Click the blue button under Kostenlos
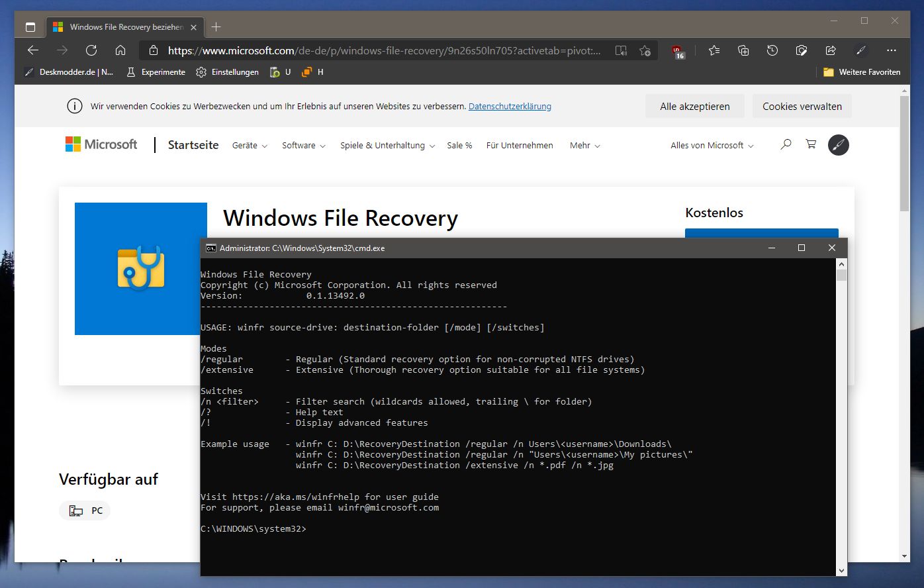Screen dimensions: 924x588 pyautogui.click(x=762, y=233)
